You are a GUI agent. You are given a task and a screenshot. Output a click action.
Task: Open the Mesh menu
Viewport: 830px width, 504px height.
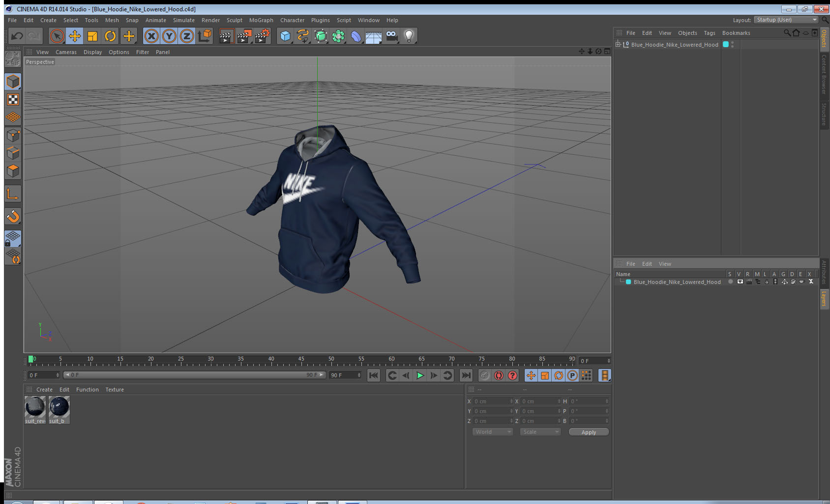coord(112,20)
